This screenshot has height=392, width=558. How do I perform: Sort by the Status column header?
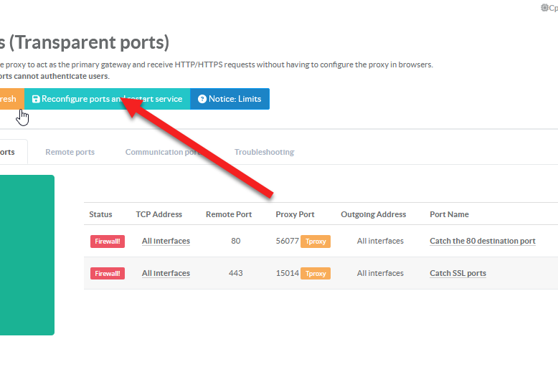[100, 214]
